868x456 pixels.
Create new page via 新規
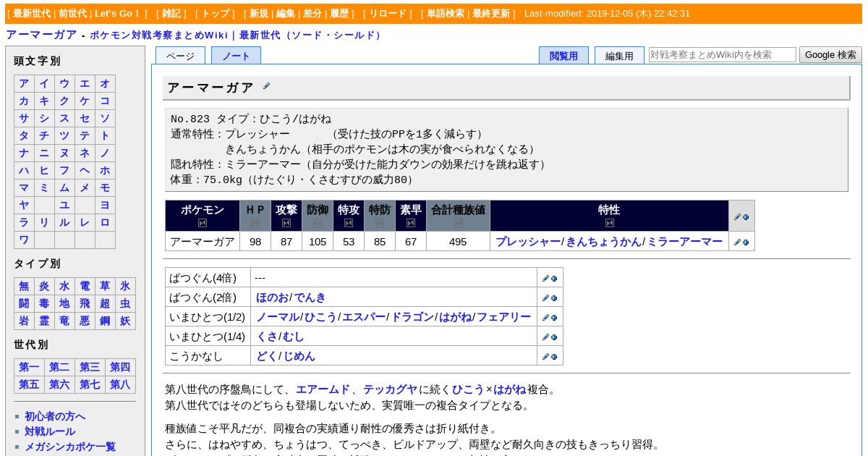259,13
